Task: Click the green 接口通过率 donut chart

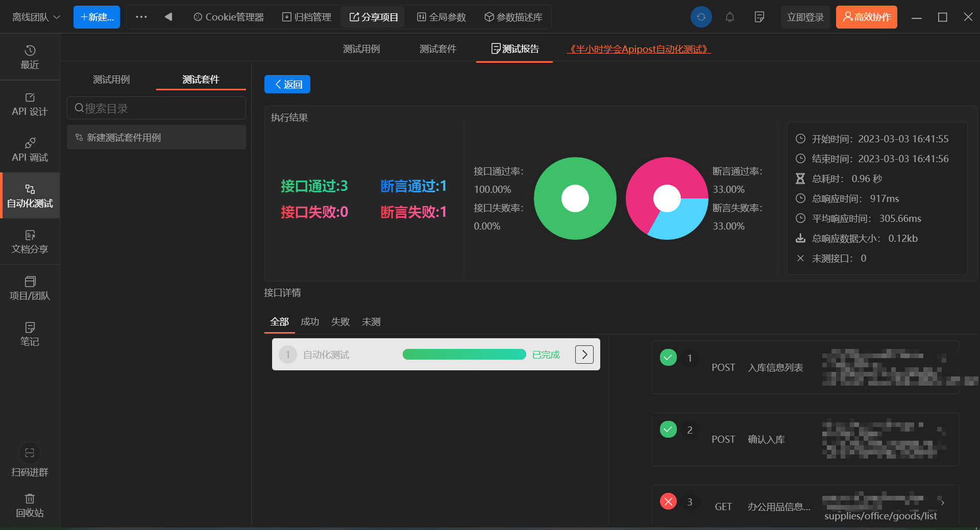Action: (575, 198)
